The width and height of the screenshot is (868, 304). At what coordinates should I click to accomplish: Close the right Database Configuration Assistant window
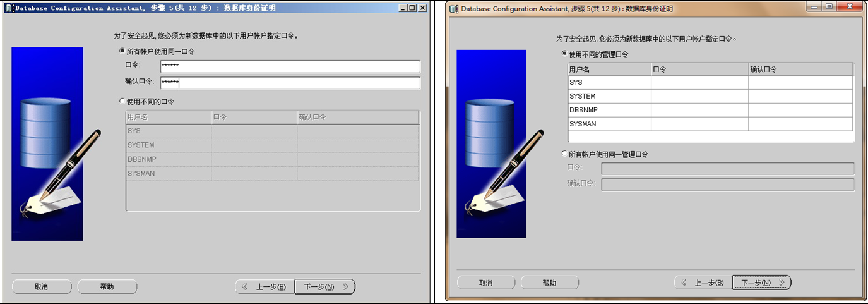(x=848, y=6)
